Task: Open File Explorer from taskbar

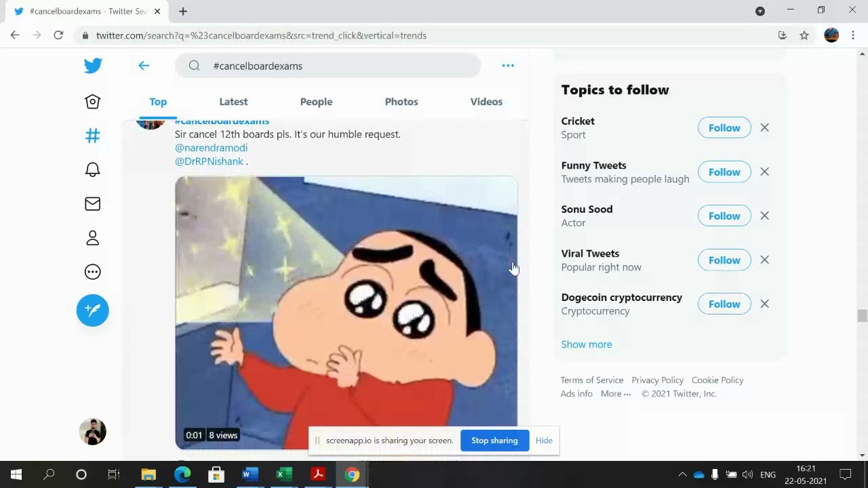Action: point(149,474)
